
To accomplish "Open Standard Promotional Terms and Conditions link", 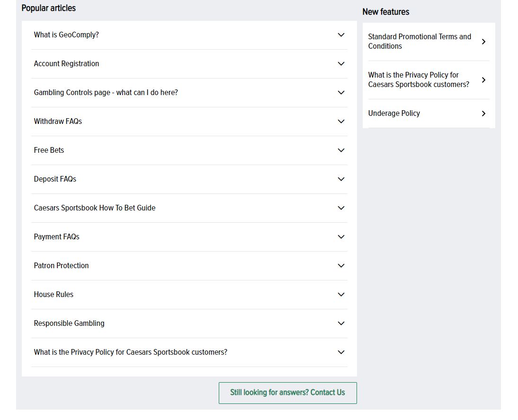I will pos(420,41).
